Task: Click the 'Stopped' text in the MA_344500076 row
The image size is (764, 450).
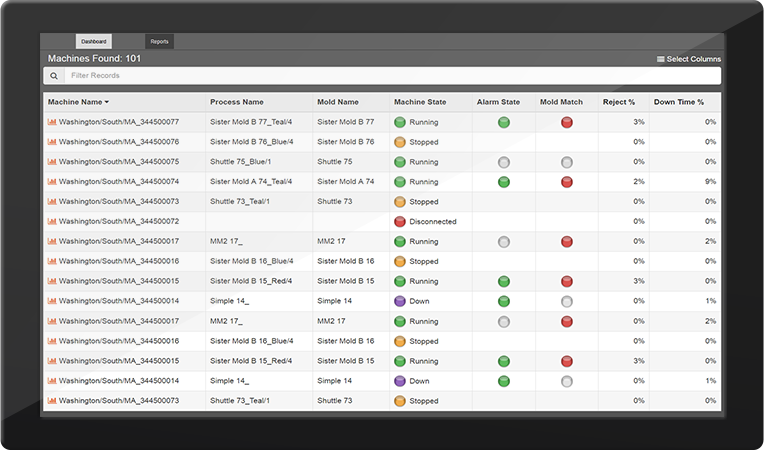Action: [x=423, y=142]
